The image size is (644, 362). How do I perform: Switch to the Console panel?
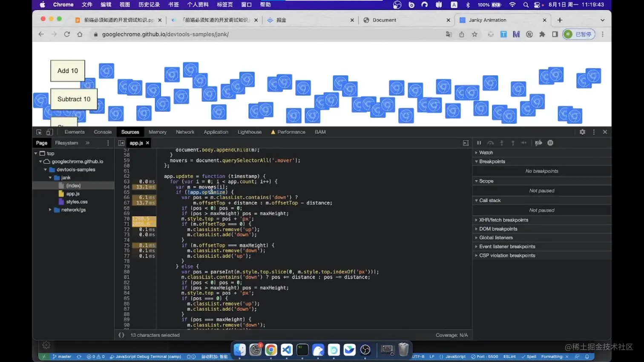[103, 132]
